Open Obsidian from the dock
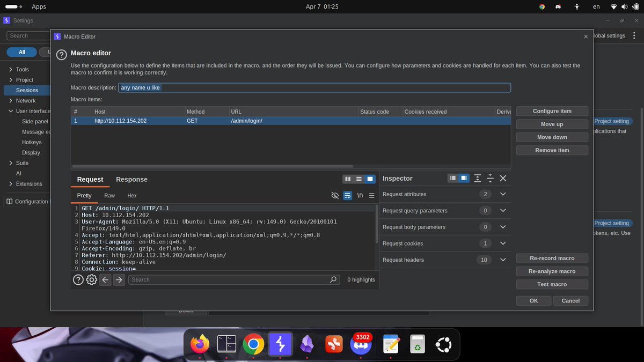This screenshot has height=362, width=644. (x=307, y=344)
